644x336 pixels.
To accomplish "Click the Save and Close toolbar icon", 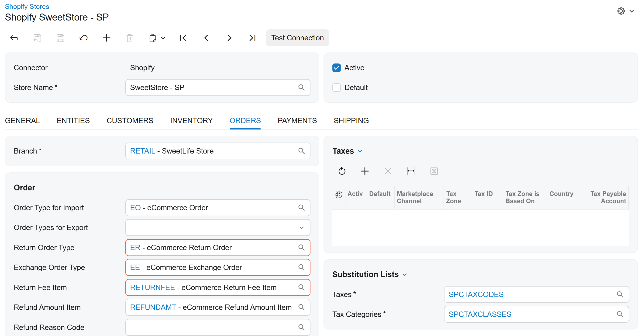I will [x=37, y=38].
